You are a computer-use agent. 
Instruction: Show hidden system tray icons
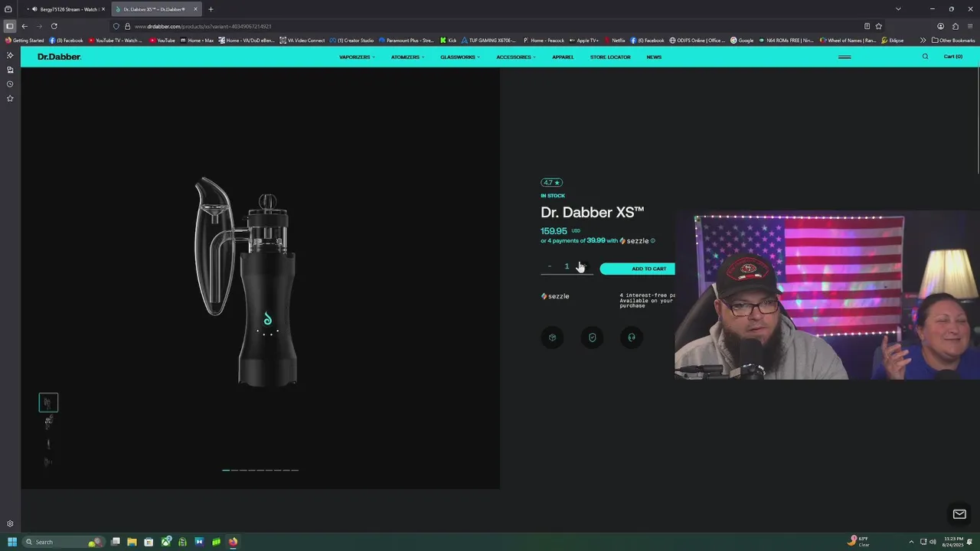click(x=911, y=542)
